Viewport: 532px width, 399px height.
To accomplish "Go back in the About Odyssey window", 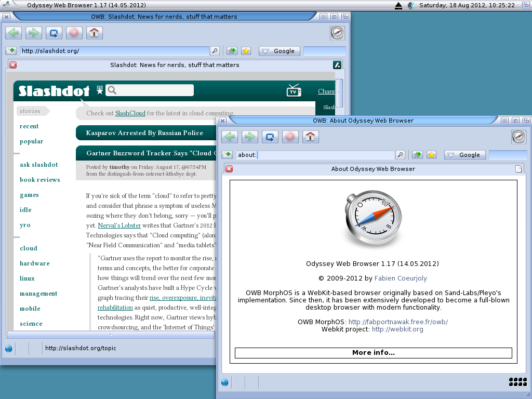I will (230, 137).
